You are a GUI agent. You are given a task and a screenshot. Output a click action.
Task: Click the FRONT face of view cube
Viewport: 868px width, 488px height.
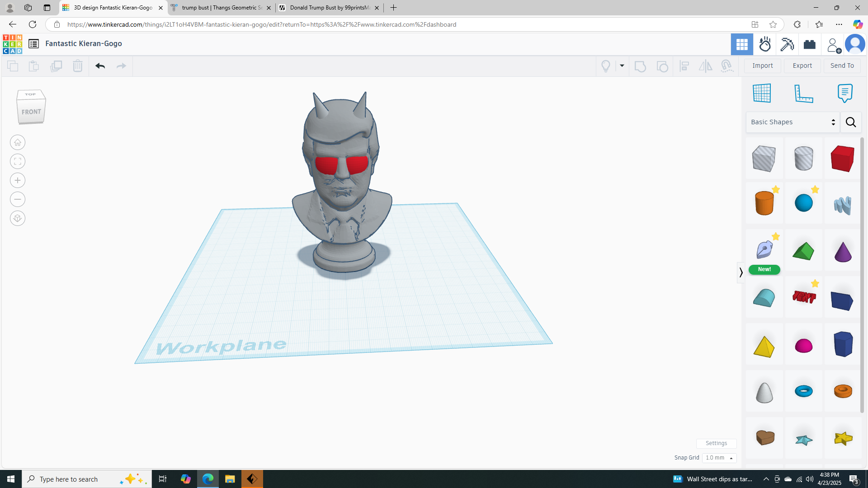[x=31, y=112]
